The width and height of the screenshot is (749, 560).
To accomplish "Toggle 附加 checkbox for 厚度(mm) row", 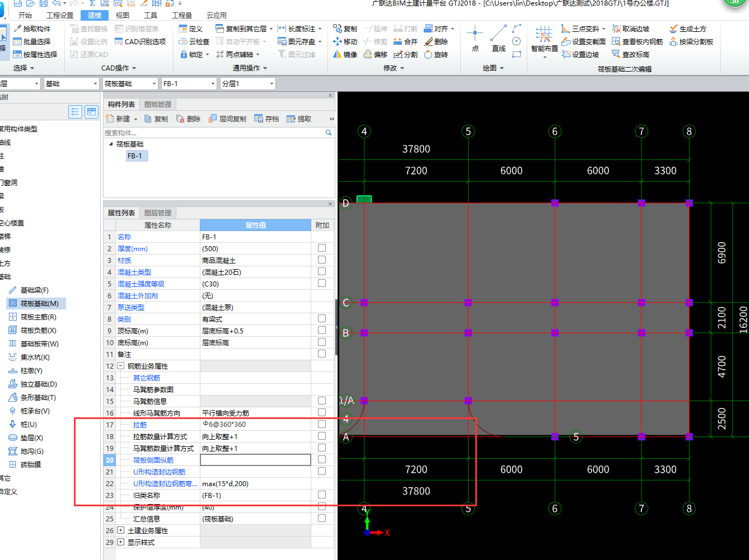I will pos(322,248).
